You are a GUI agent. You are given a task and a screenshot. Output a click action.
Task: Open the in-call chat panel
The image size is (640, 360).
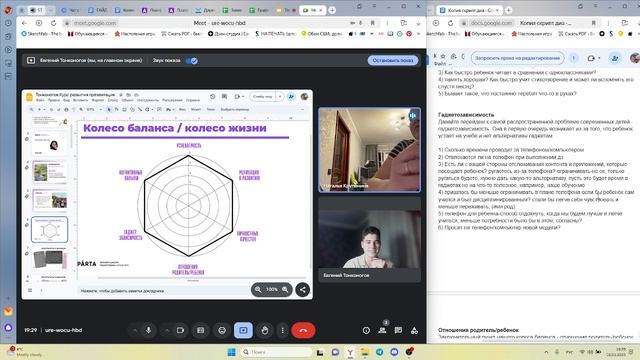(398, 330)
